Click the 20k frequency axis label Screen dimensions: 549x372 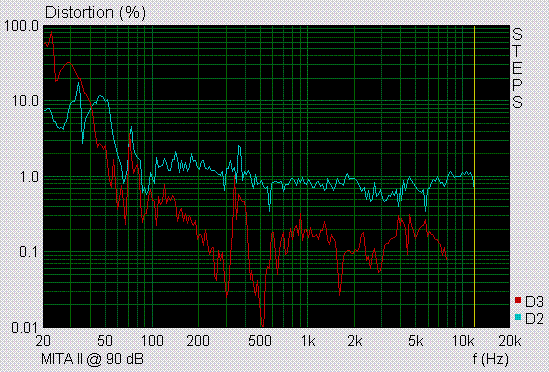pos(509,341)
